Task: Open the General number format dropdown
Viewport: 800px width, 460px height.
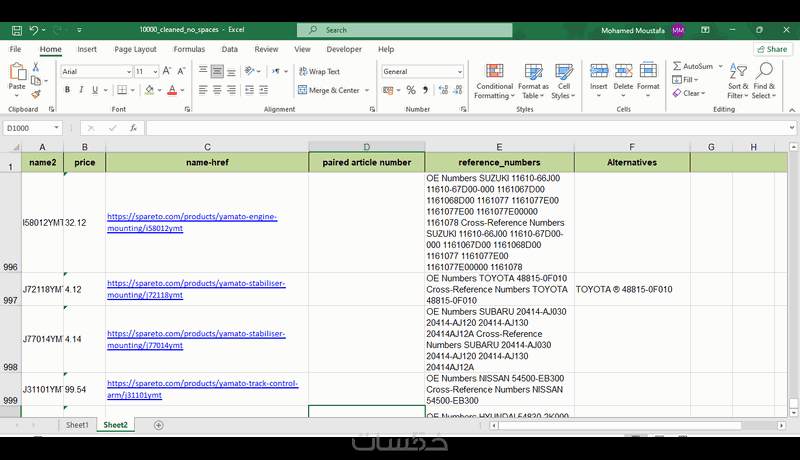Action: pyautogui.click(x=460, y=72)
